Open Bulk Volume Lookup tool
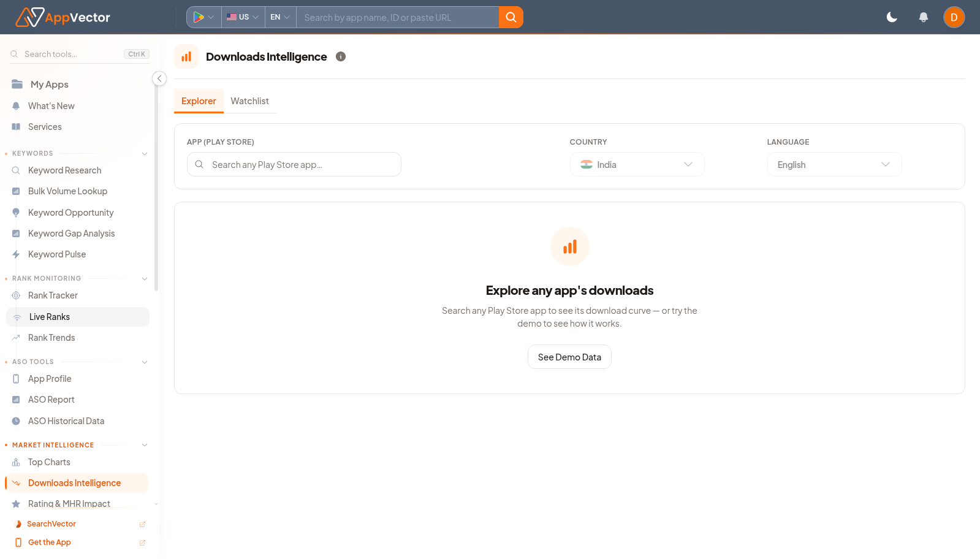The width and height of the screenshot is (980, 559). 67,191
